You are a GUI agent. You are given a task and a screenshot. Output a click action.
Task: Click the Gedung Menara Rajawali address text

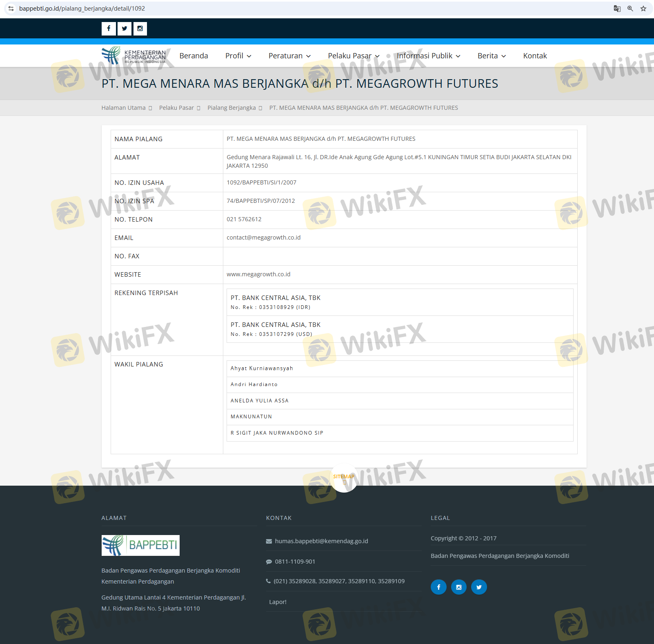tap(399, 161)
